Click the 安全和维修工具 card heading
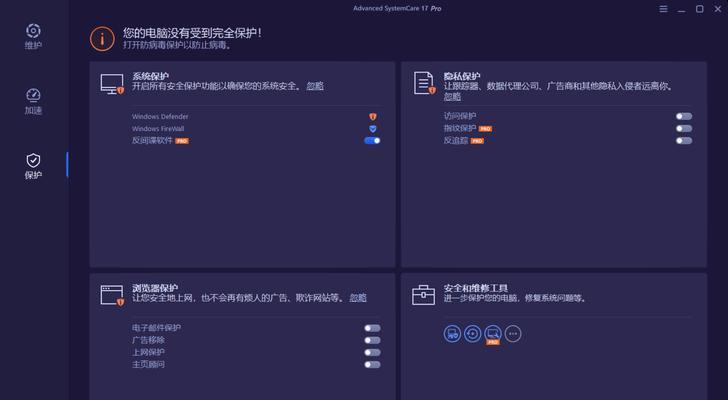 (x=475, y=288)
